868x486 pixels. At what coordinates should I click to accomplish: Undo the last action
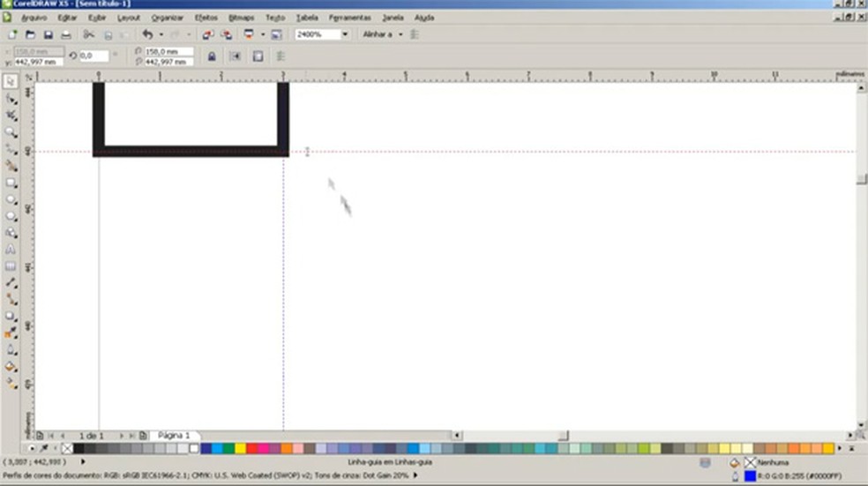tap(147, 35)
